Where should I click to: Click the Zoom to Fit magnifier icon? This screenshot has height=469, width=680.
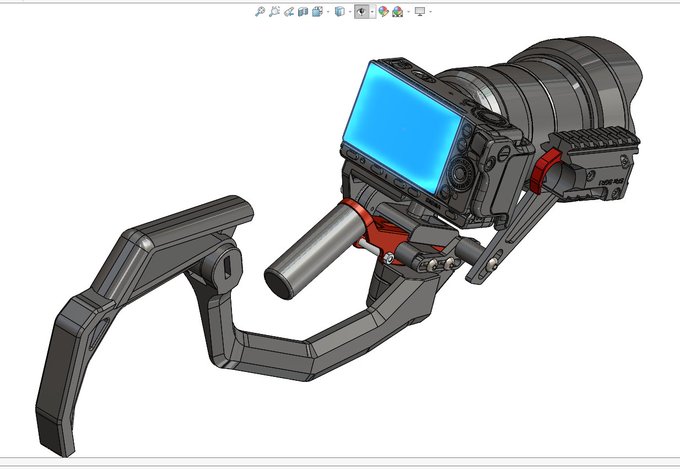(x=260, y=12)
